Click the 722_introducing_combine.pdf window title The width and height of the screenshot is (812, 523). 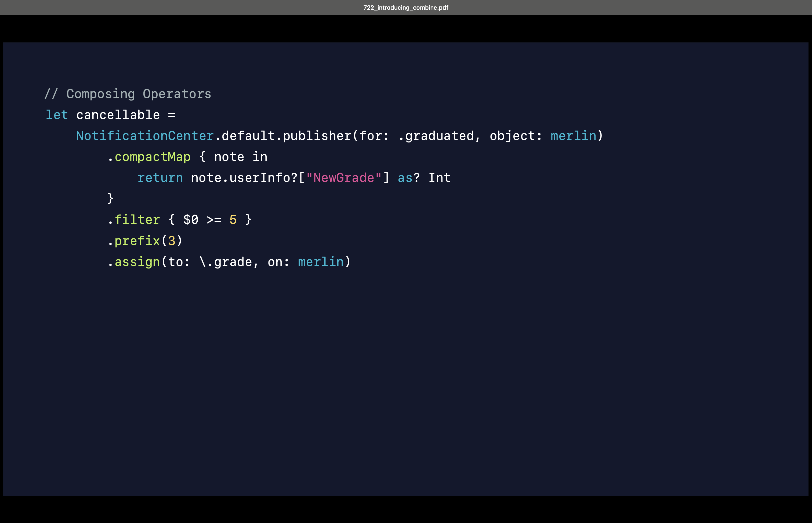pos(405,8)
